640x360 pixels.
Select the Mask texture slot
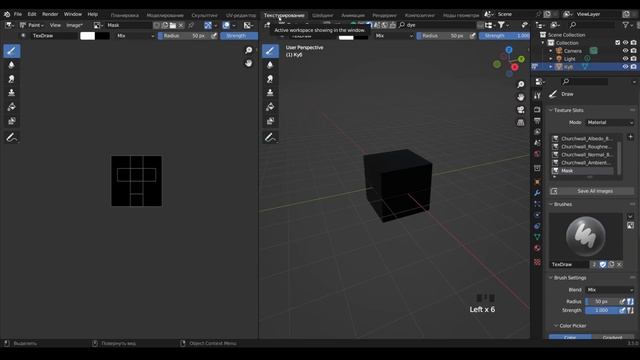[x=582, y=171]
